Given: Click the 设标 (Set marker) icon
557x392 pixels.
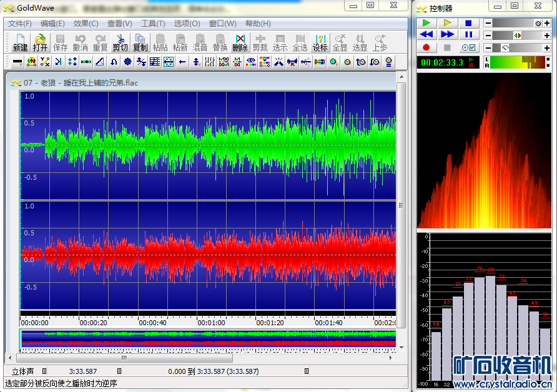Looking at the screenshot, I should click(x=320, y=42).
